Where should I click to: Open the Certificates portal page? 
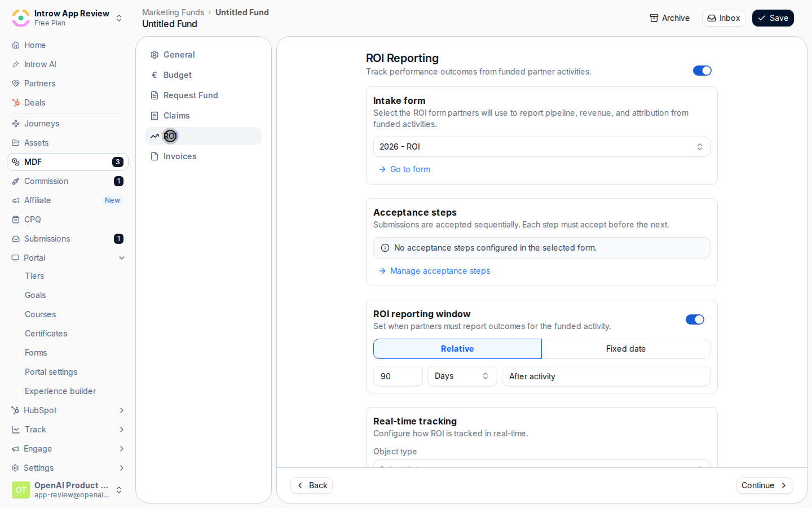(x=46, y=334)
